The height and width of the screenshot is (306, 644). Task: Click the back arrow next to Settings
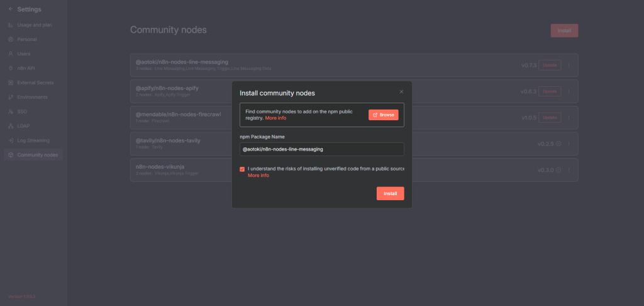click(x=10, y=9)
